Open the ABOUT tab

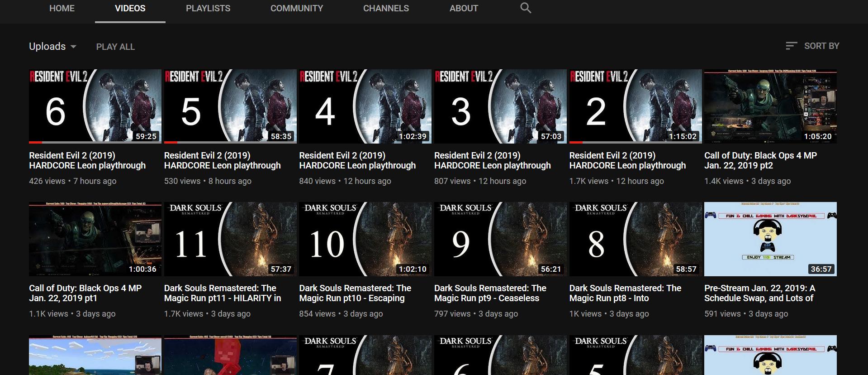pyautogui.click(x=464, y=8)
